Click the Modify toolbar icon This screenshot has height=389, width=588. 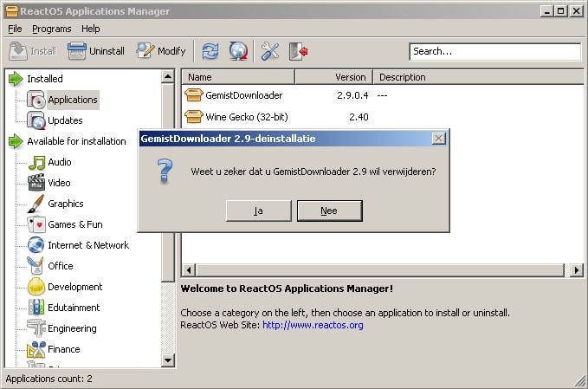click(145, 51)
